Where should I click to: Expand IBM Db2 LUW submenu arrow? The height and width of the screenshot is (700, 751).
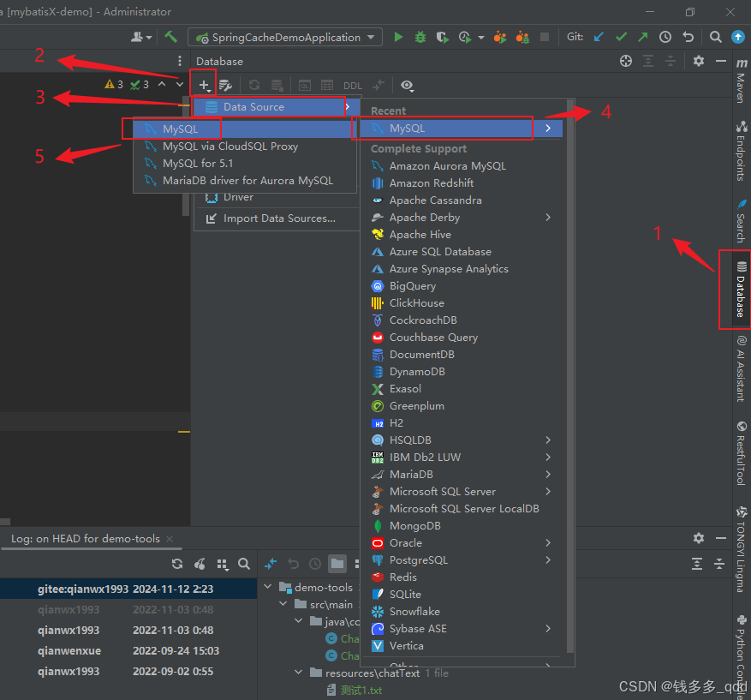pyautogui.click(x=548, y=457)
